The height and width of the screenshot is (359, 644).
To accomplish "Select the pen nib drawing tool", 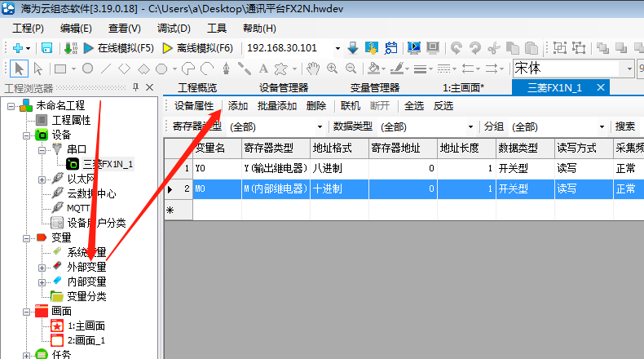I will coord(226,69).
